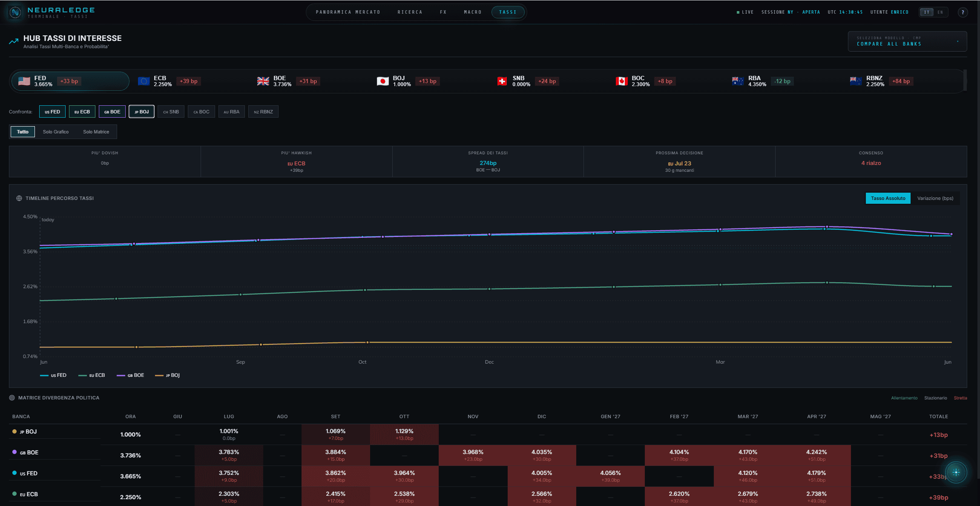Click the Prossima Decisione Jul 23 card
Image resolution: width=980 pixels, height=506 pixels.
[x=679, y=162]
